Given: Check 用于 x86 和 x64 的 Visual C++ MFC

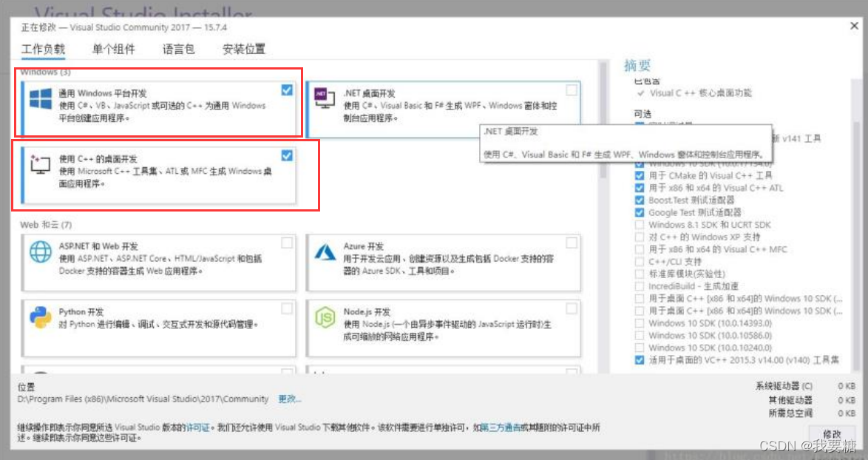Looking at the screenshot, I should click(x=640, y=249).
